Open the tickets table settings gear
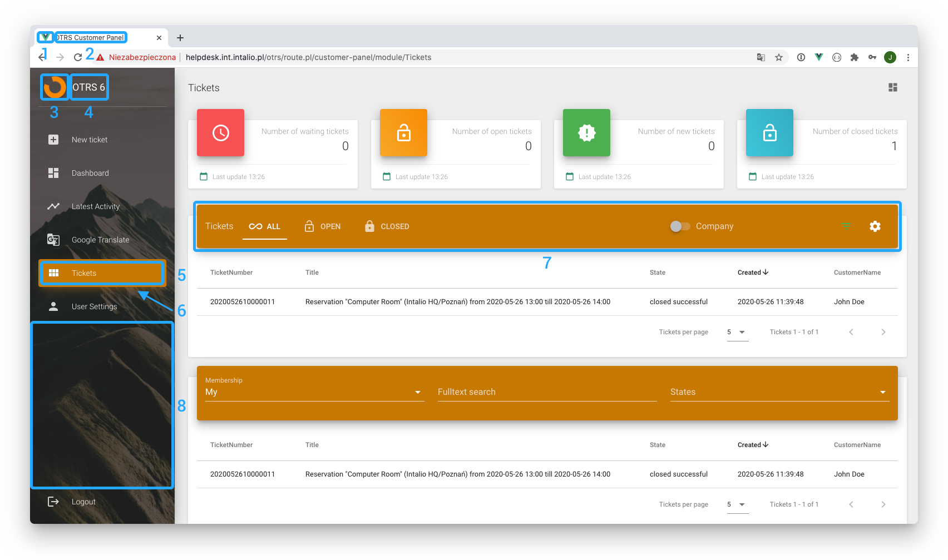Screen dimensions: 948x560 875,226
